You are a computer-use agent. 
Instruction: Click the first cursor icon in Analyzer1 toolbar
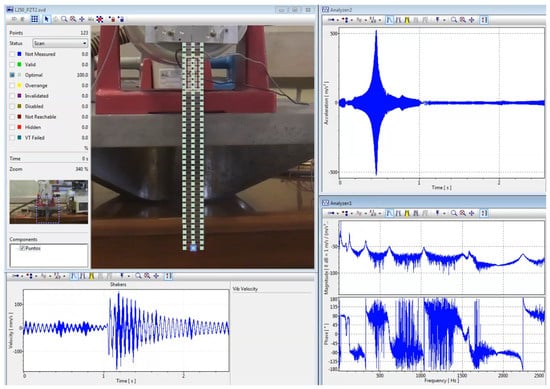pos(389,213)
